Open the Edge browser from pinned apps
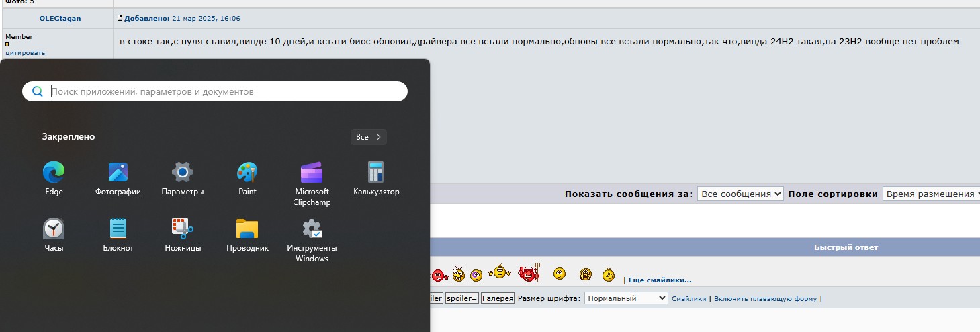The width and height of the screenshot is (980, 332). coord(54,178)
